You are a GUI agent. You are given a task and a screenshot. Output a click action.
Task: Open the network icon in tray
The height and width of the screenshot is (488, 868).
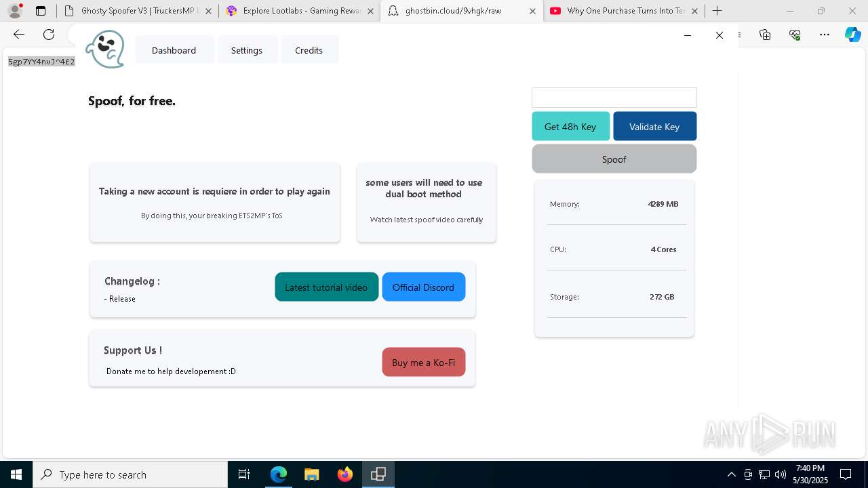[x=764, y=474]
